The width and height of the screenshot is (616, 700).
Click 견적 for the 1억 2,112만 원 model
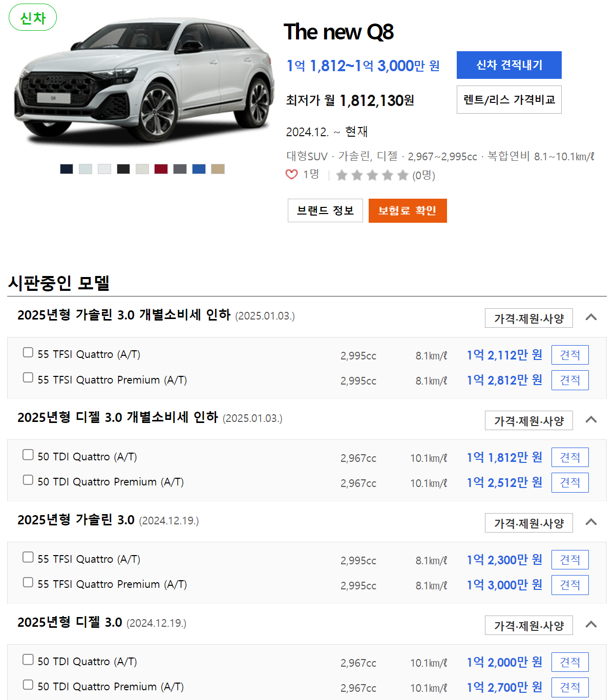(570, 355)
